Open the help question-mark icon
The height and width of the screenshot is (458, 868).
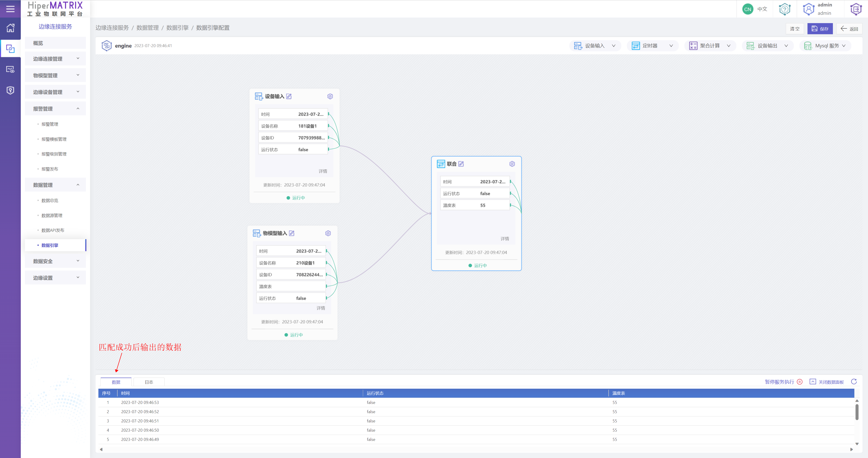click(784, 9)
